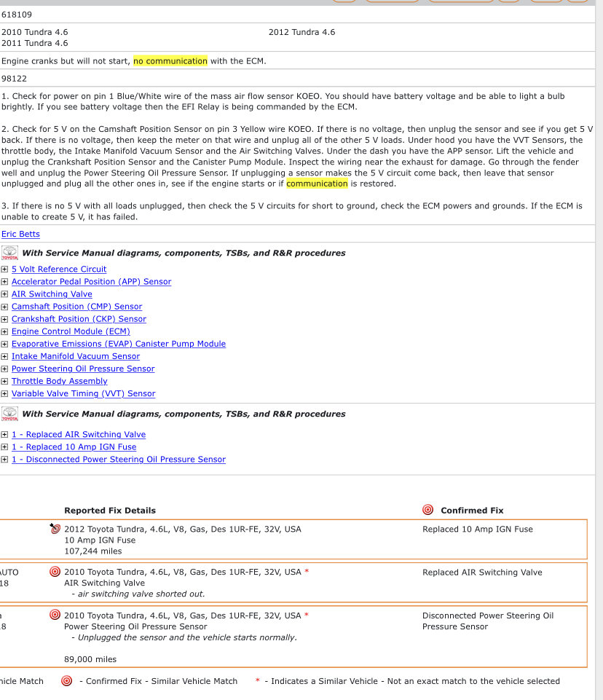Expand the plus box beside the Power Steering Oil Pressure Sensor component link
This screenshot has width=603, height=700.
pos(4,369)
